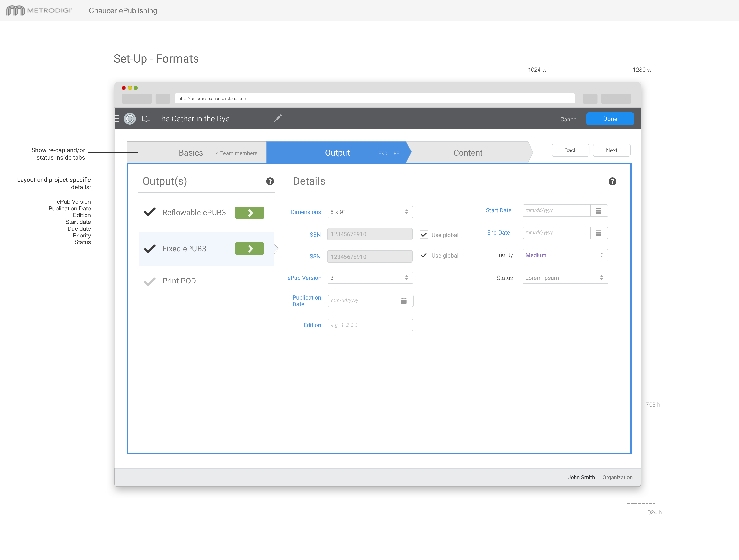
Task: Open help icon in Output(s) panel
Action: [270, 181]
